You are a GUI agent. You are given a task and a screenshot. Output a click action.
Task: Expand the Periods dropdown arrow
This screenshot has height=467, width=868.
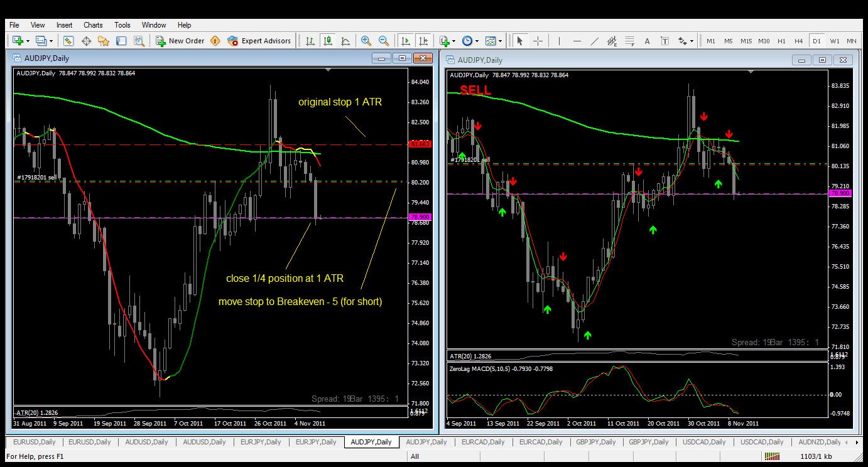[x=477, y=41]
